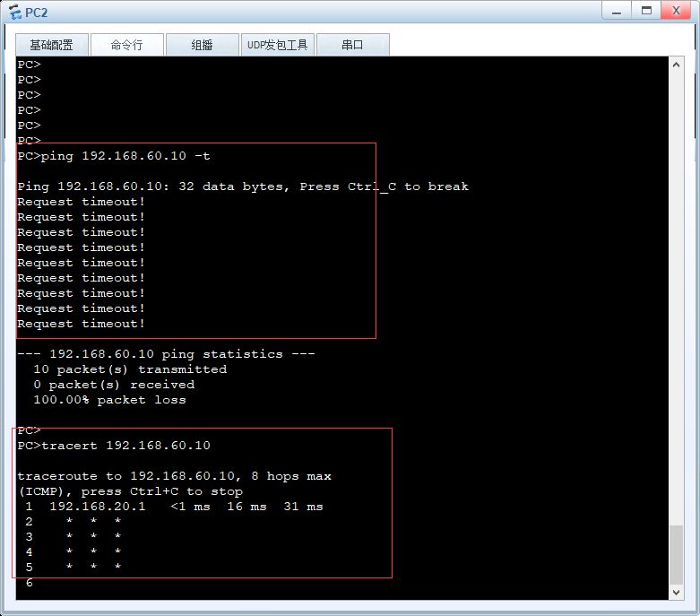The width and height of the screenshot is (700, 616).
Task: Click the 'ping 192.168.60.10 -t' command line
Action: click(114, 156)
